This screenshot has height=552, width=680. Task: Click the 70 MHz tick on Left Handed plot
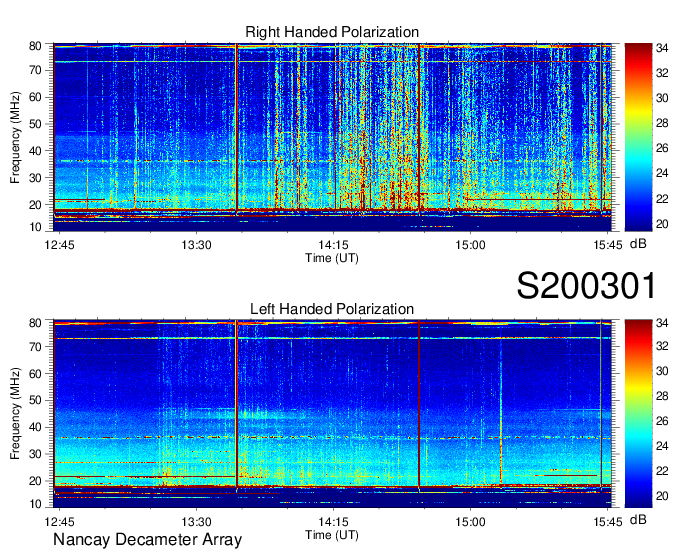(35, 347)
